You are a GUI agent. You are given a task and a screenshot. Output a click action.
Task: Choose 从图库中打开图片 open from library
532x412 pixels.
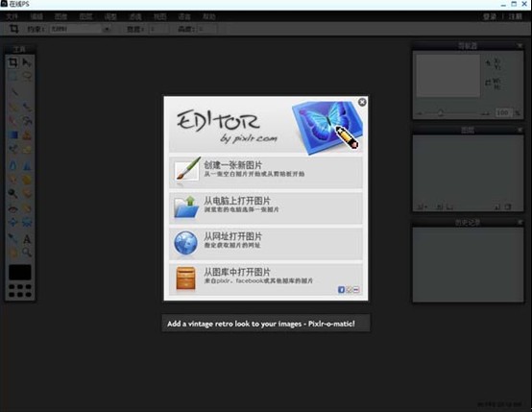[x=266, y=279]
